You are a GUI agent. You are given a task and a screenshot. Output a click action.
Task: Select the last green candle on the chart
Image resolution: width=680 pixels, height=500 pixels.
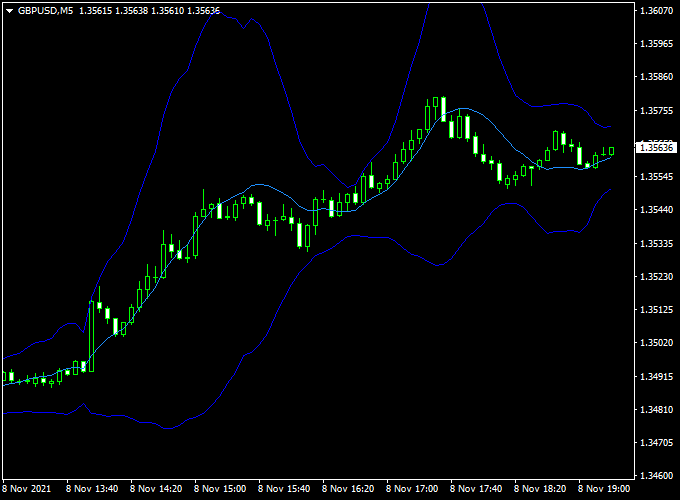(x=610, y=151)
